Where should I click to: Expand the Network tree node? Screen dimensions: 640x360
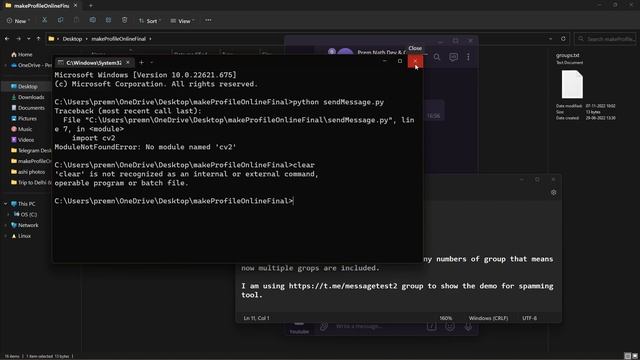[x=6, y=225]
